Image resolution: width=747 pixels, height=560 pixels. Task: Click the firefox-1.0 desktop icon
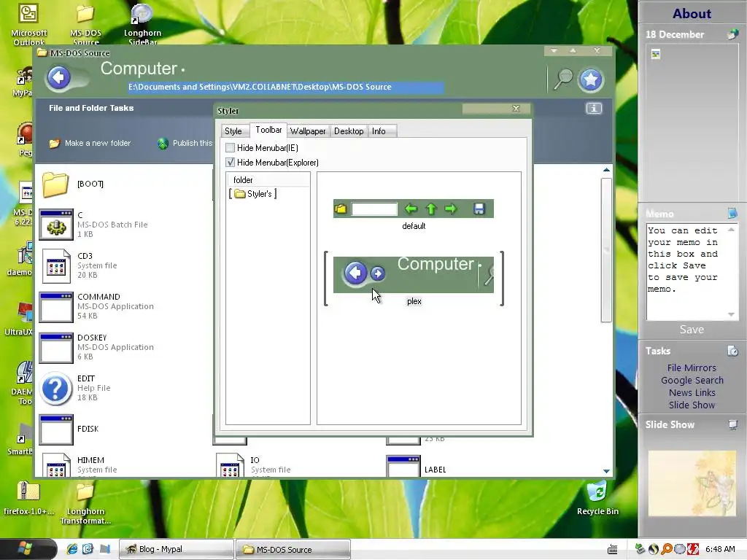tap(28, 491)
